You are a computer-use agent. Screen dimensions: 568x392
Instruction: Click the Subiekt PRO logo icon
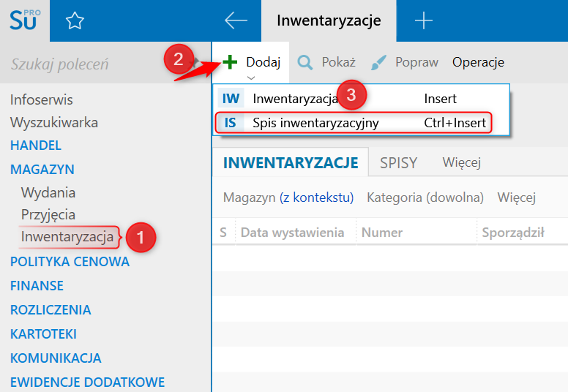point(25,20)
